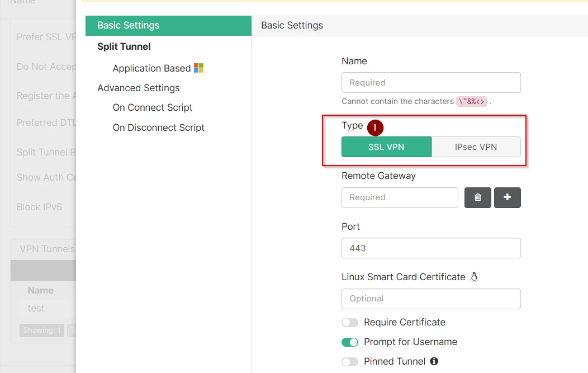
Task: Turn on the Pinned Tunnel switch
Action: point(350,361)
